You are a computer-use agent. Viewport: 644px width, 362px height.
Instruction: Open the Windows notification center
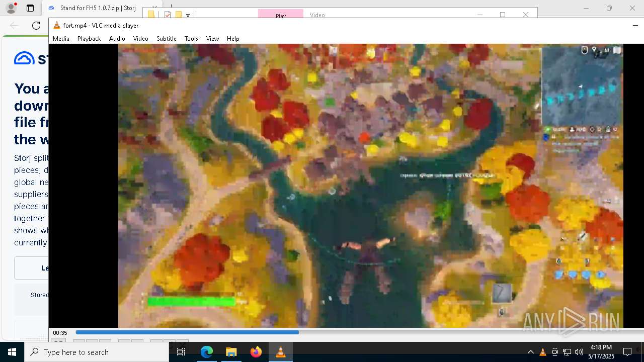pos(627,352)
